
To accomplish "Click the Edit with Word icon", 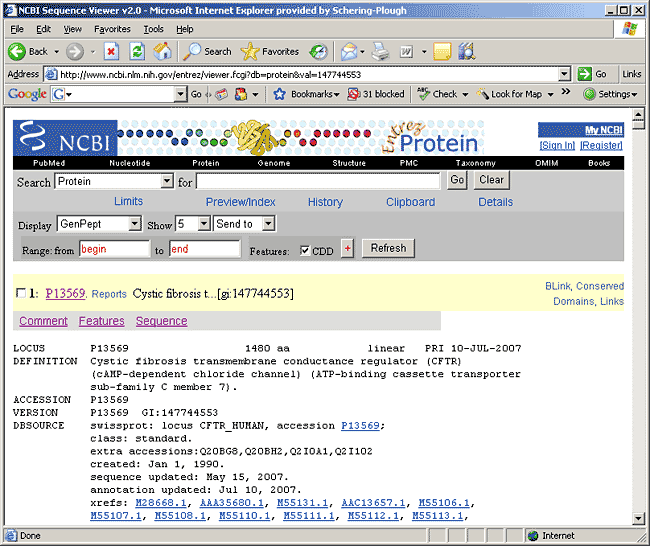I will pos(406,52).
